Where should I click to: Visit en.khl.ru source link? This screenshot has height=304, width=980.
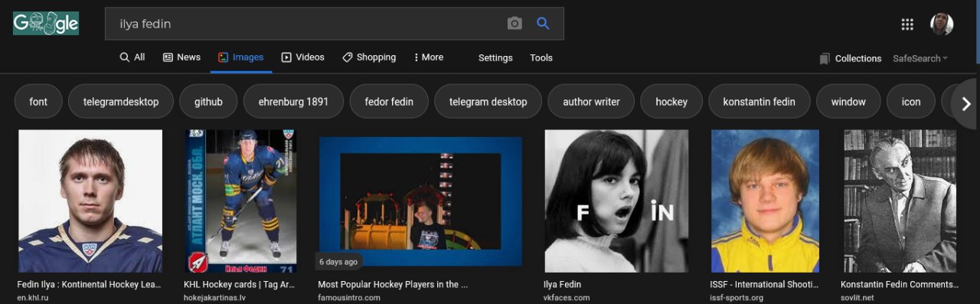[x=33, y=297]
